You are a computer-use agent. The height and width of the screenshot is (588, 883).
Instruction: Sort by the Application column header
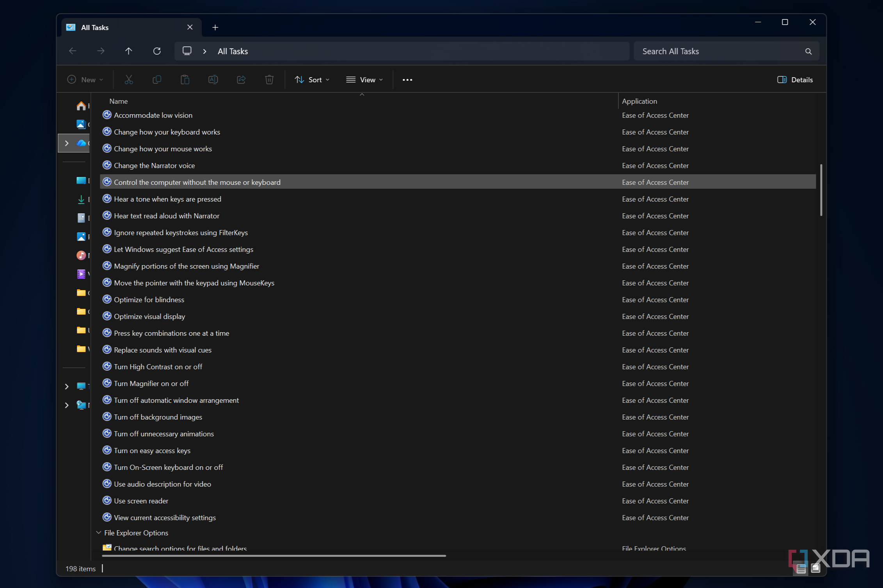(640, 101)
